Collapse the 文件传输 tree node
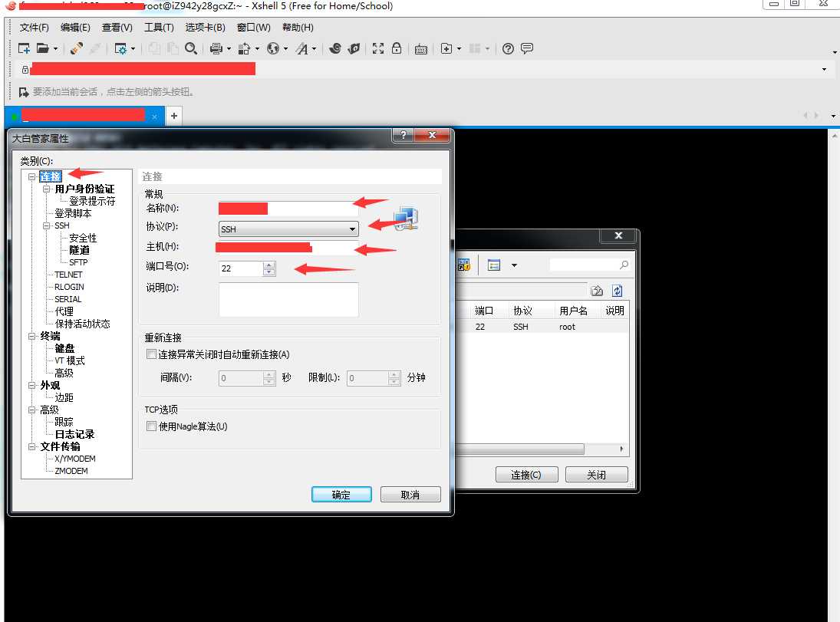The width and height of the screenshot is (840, 622). [32, 446]
